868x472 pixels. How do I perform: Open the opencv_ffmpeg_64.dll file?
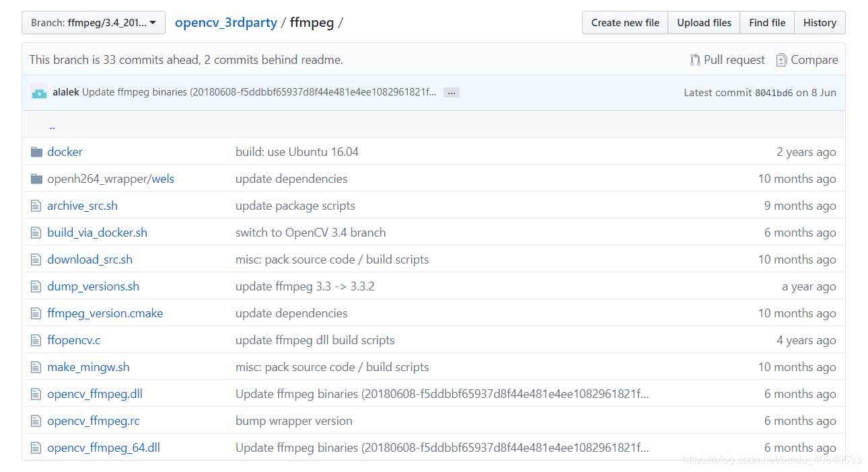104,448
